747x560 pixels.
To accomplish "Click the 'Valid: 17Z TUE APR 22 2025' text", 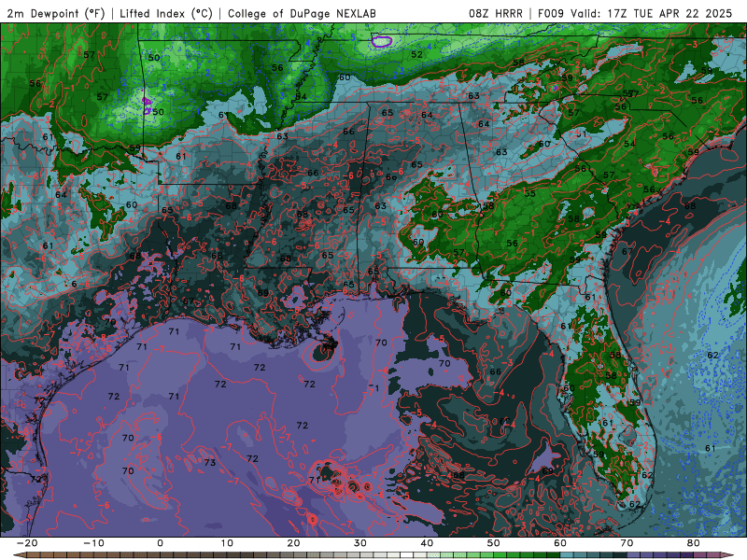I will tap(651, 13).
